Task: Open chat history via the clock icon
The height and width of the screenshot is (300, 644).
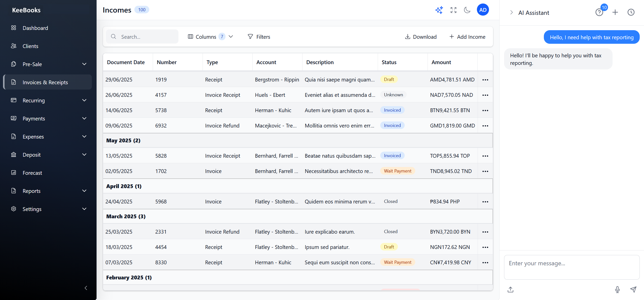Action: point(631,12)
